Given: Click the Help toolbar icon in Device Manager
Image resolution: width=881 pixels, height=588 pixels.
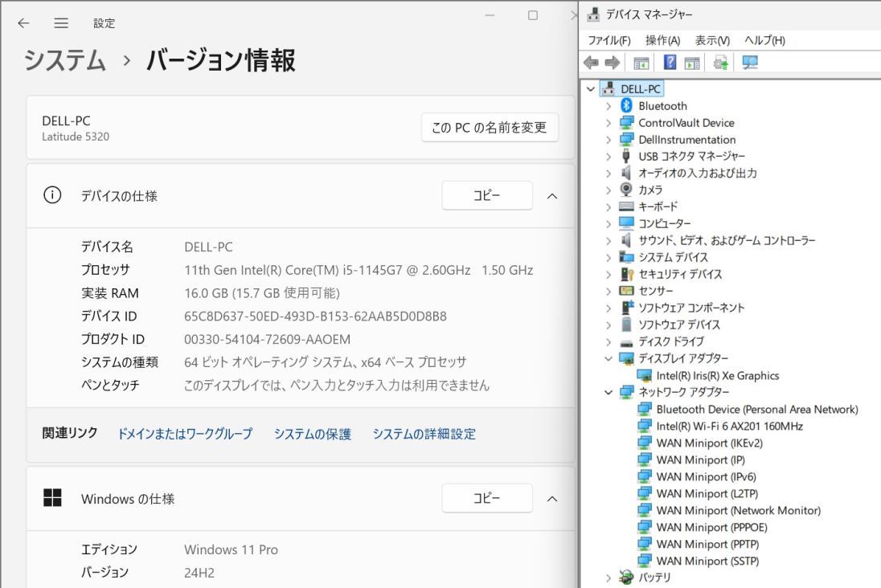Looking at the screenshot, I should click(669, 63).
